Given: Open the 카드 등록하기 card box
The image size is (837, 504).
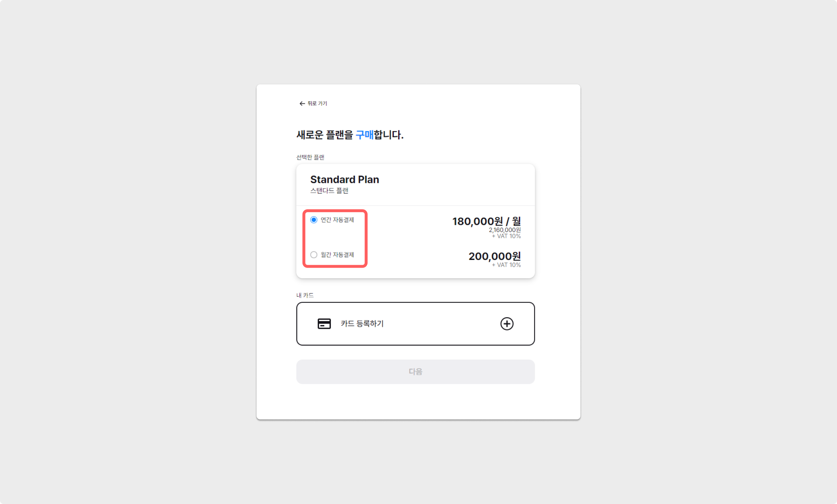Looking at the screenshot, I should (415, 324).
